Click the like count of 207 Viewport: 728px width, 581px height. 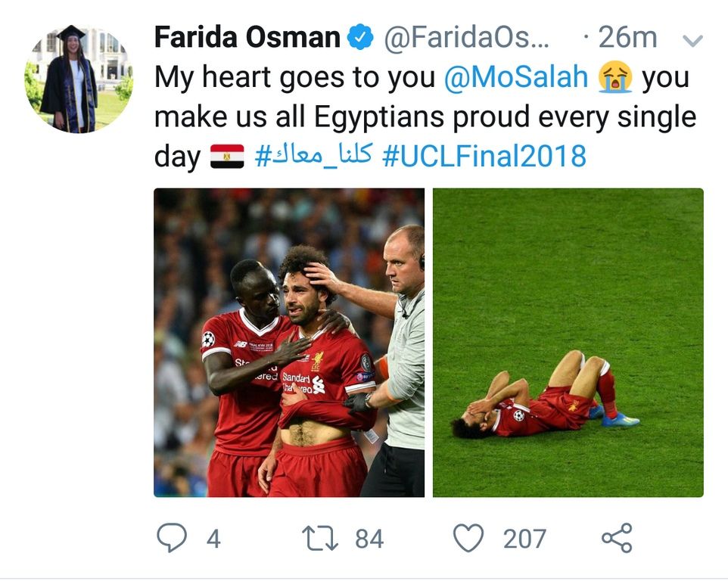[x=524, y=539]
